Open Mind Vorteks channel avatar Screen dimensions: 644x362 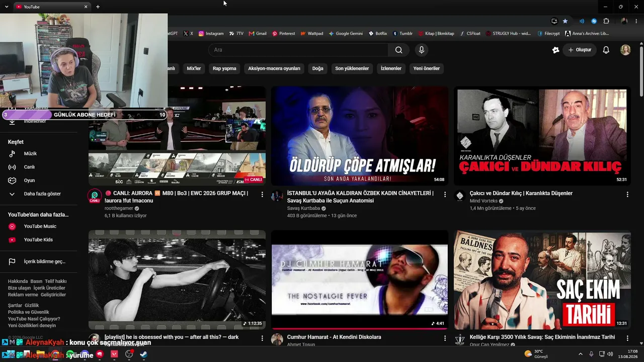(460, 197)
